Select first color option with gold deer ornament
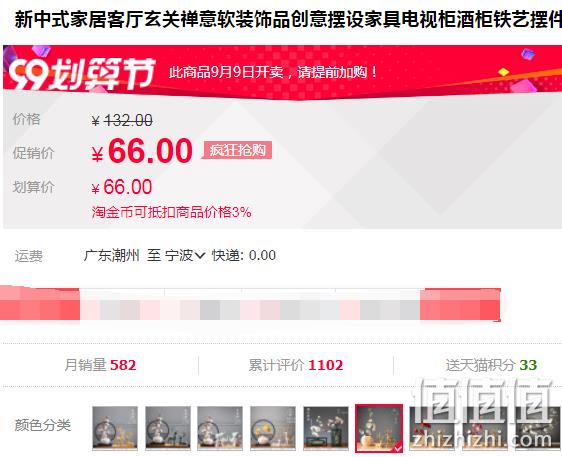This screenshot has height=457, width=562. tap(115, 428)
